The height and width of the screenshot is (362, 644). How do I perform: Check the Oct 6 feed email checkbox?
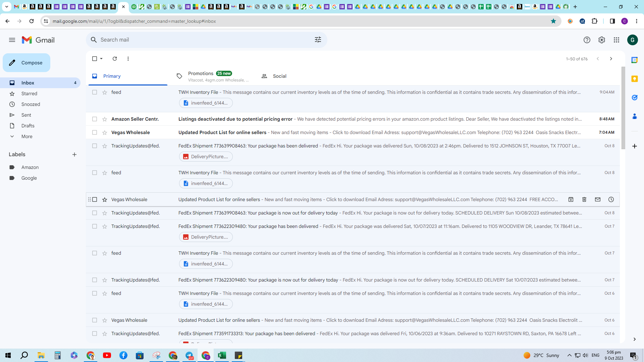click(95, 293)
